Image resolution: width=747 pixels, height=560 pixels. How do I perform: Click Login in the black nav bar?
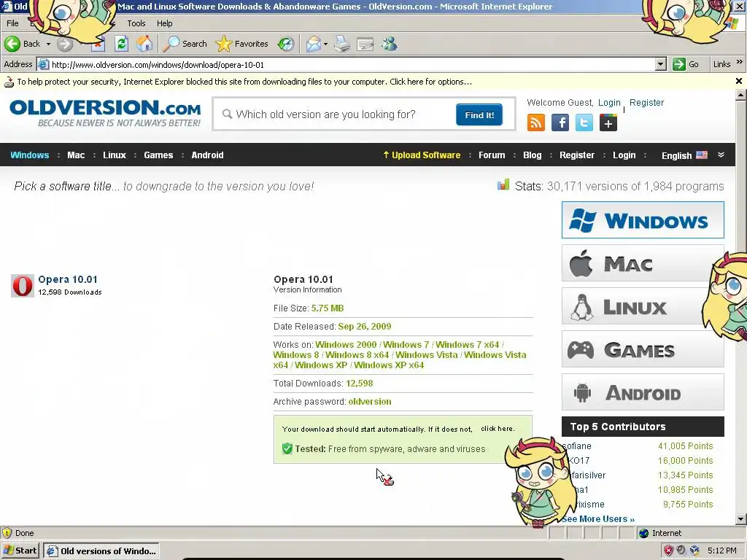(624, 155)
